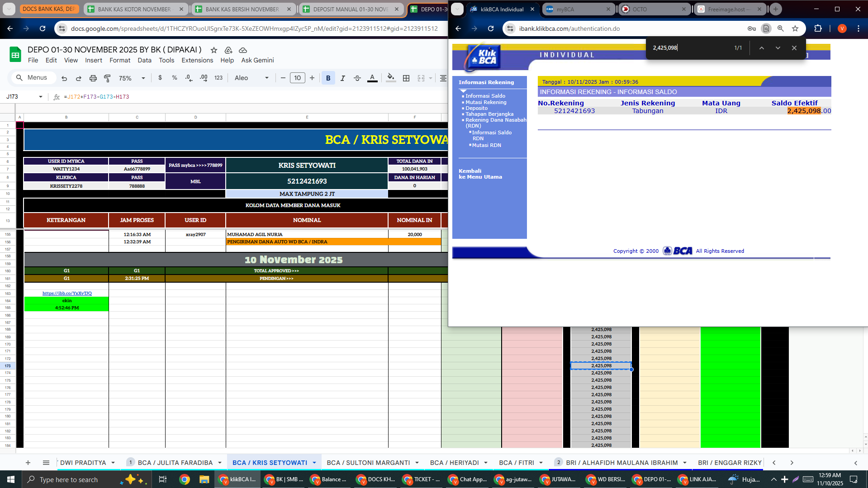The width and height of the screenshot is (868, 488).
Task: Close the find bar in KlikBCA window
Action: click(x=794, y=48)
